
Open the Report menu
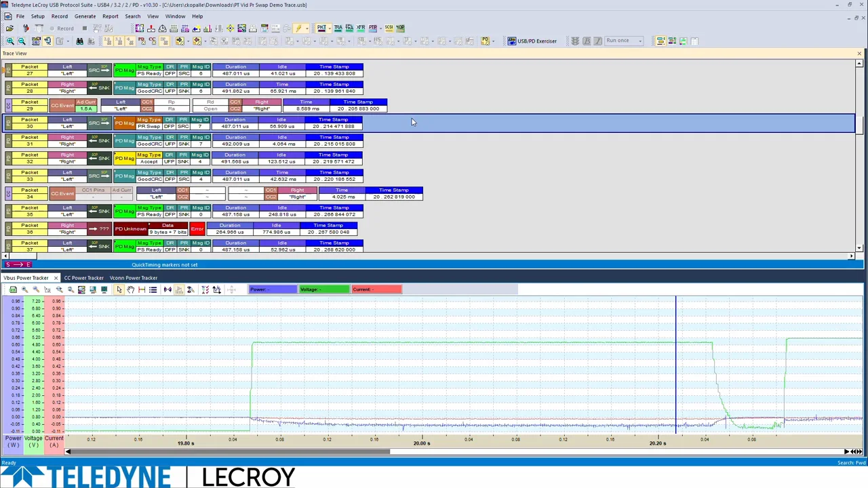(x=110, y=16)
